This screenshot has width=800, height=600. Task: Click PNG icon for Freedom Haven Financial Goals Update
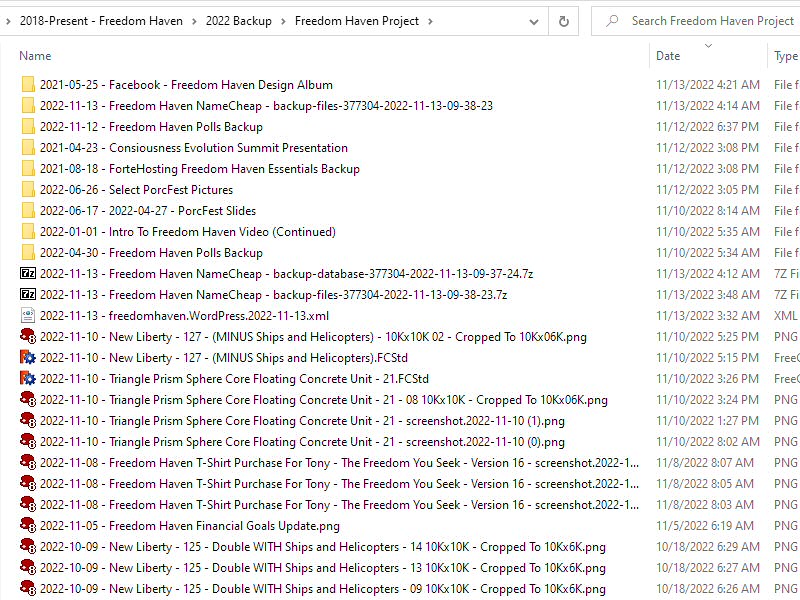28,526
